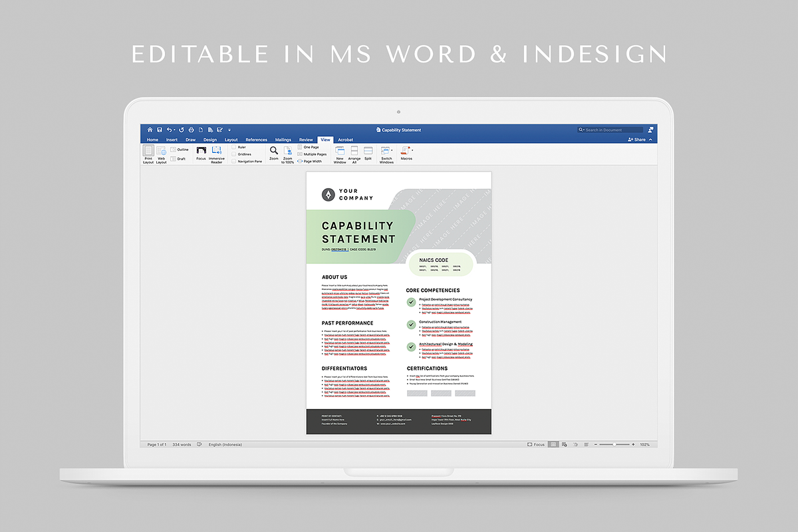Screen dimensions: 798x532
Task: Click the Print icon in quick access toolbar
Action: pyautogui.click(x=190, y=130)
